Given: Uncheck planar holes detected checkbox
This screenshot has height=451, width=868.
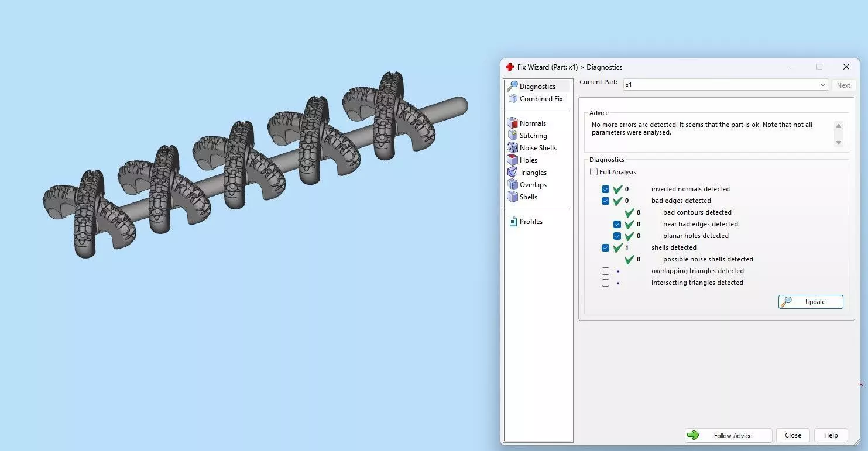Looking at the screenshot, I should pyautogui.click(x=617, y=236).
